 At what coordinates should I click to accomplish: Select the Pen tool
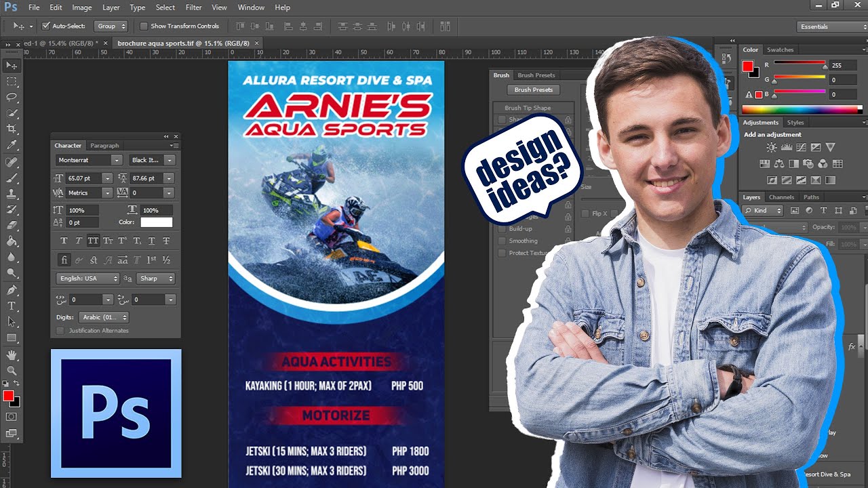pos(12,290)
